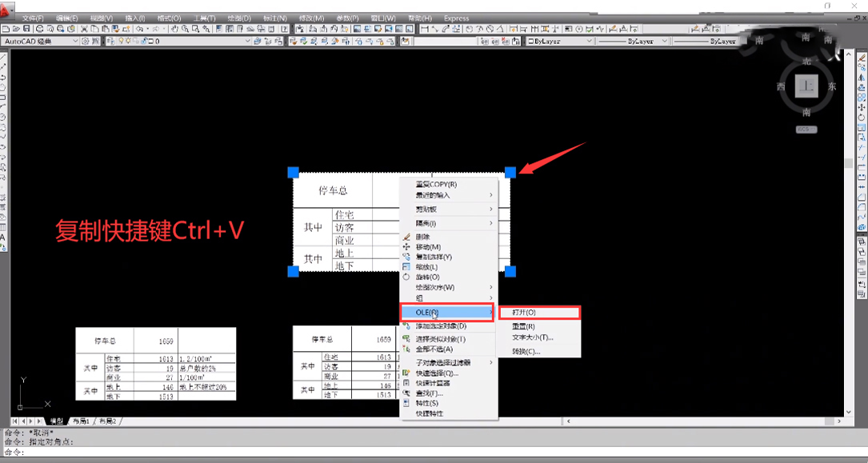This screenshot has height=463, width=868.
Task: Click 转换(C)... in OLE submenu
Action: [x=539, y=352]
